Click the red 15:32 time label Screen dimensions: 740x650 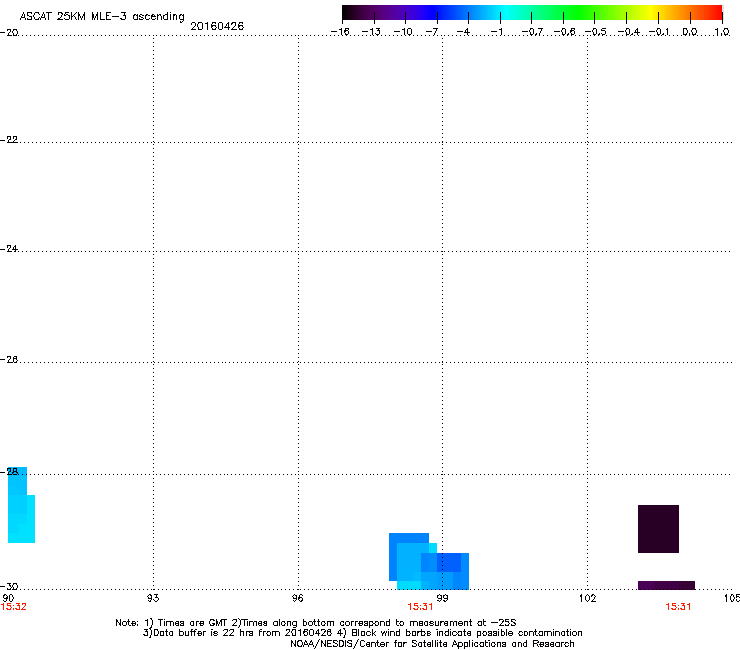pyautogui.click(x=14, y=607)
